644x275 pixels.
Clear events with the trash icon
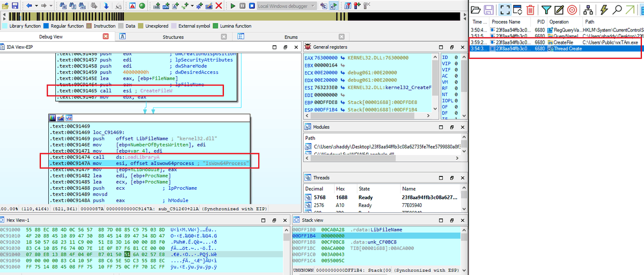[x=530, y=10]
